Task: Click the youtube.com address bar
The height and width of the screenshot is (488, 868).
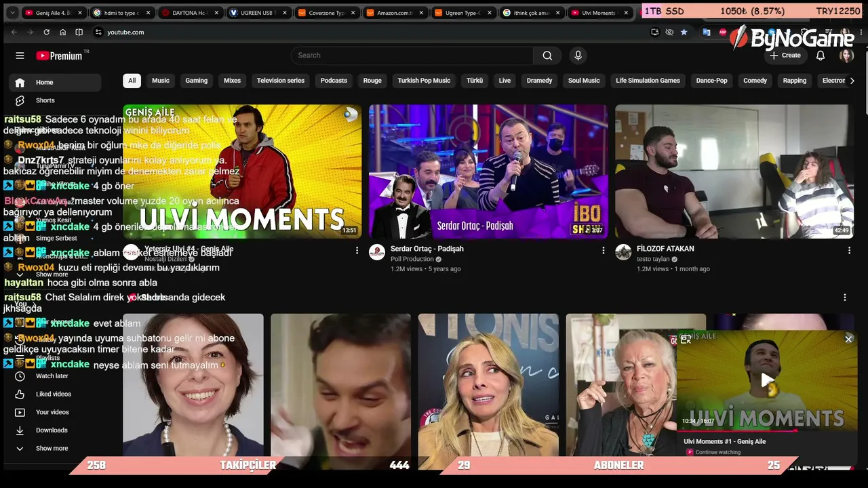Action: click(370, 32)
